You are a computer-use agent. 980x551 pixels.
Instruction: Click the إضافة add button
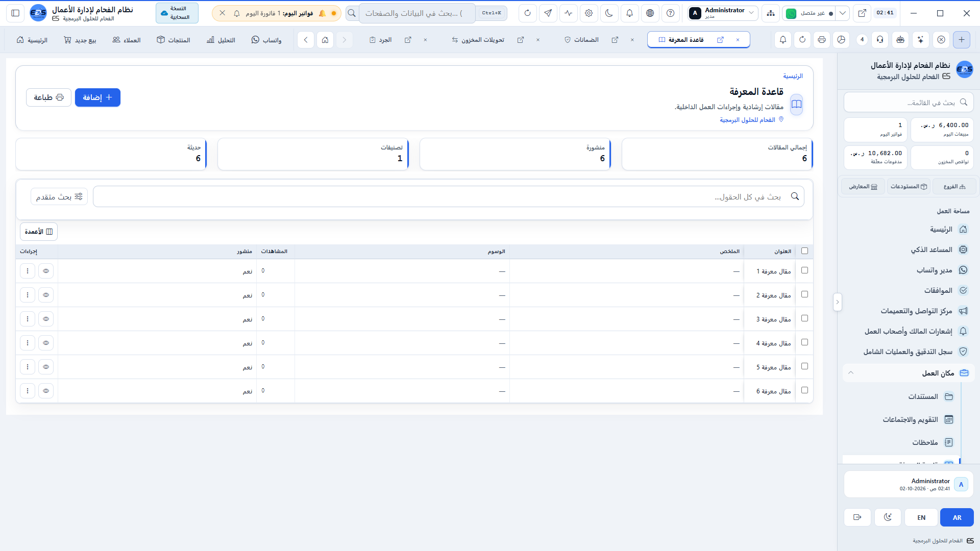pos(97,97)
